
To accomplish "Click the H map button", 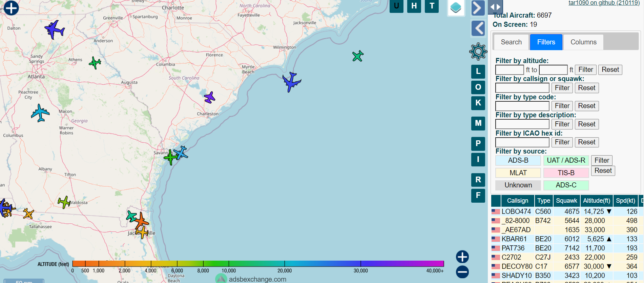I will click(414, 6).
